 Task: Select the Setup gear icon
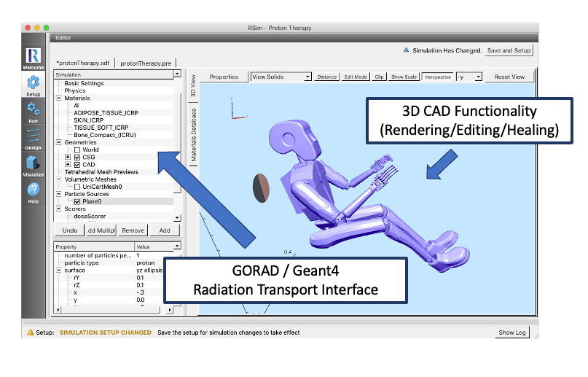[x=33, y=84]
